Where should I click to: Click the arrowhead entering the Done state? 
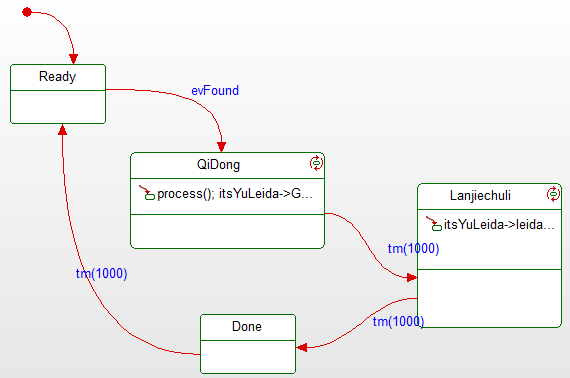pos(302,348)
